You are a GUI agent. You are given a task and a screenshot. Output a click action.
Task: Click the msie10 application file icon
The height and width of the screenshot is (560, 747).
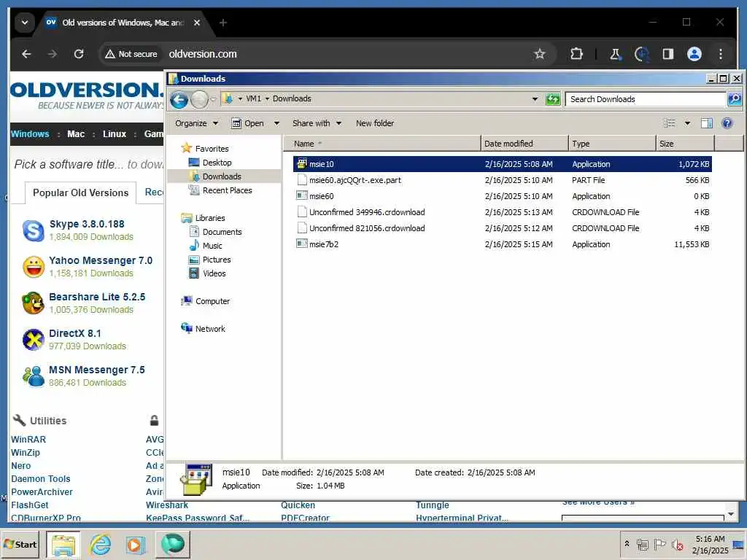pos(301,164)
